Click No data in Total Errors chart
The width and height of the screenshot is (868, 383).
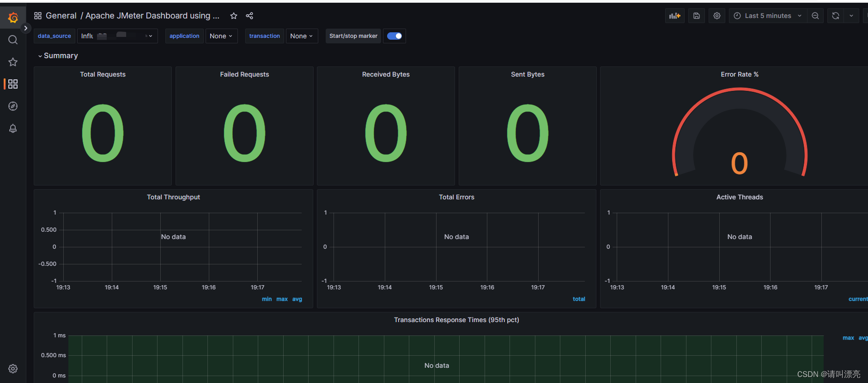click(456, 237)
